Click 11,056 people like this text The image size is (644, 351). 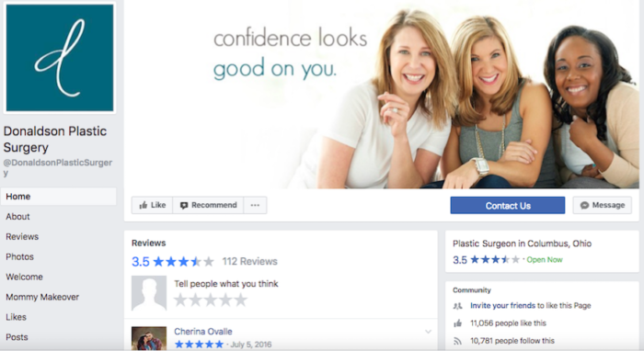(508, 323)
